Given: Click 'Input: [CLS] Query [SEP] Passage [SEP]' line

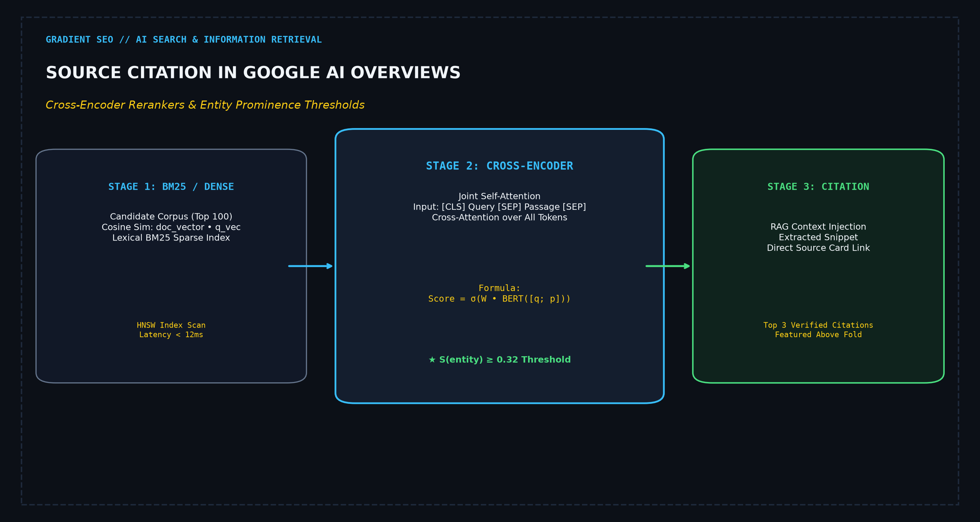Looking at the screenshot, I should click(x=499, y=207).
